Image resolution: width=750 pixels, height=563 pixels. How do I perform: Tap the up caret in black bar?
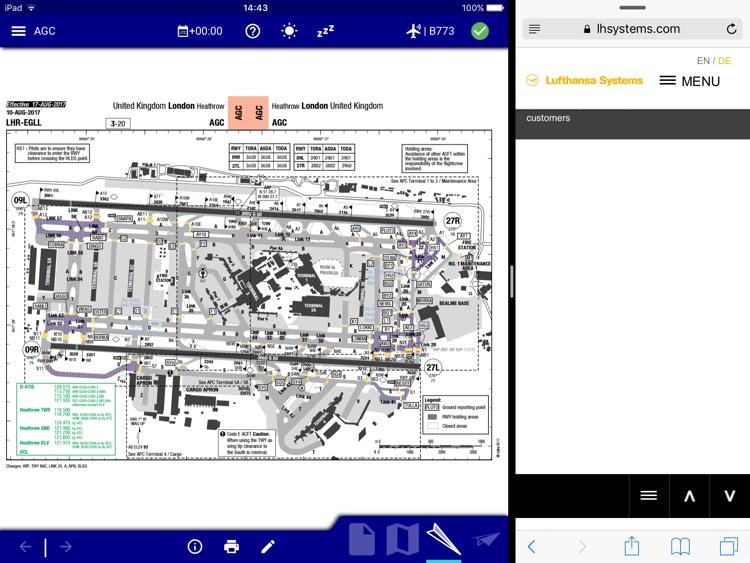click(x=689, y=496)
